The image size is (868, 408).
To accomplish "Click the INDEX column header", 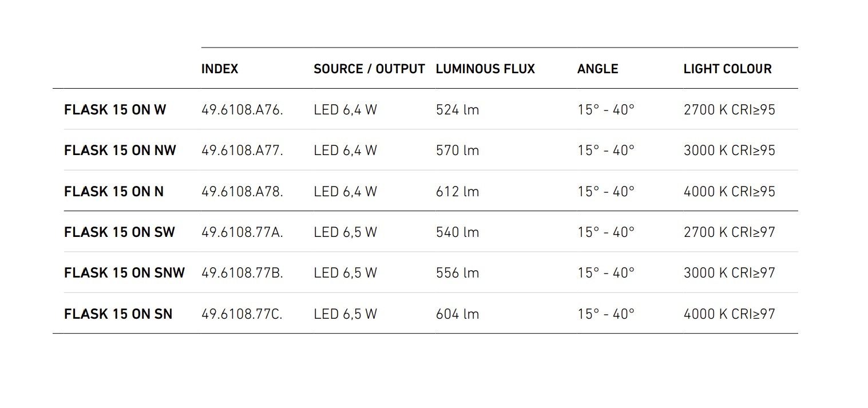I will tap(220, 69).
